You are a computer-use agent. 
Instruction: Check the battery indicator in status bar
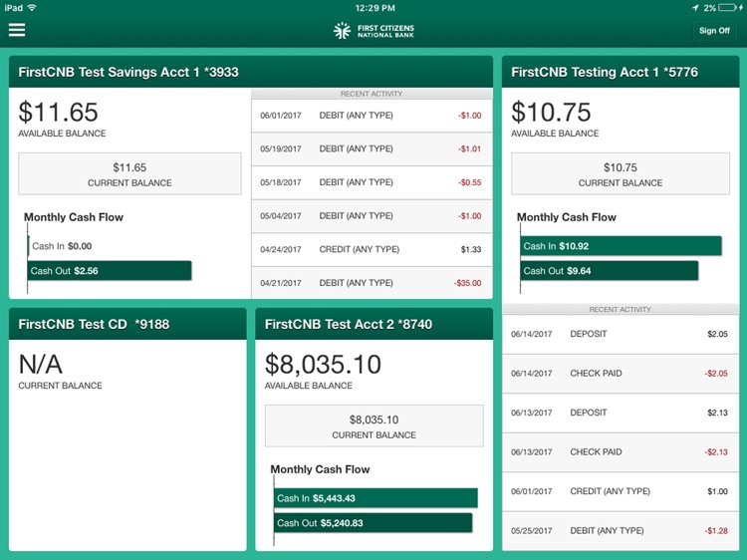727,8
